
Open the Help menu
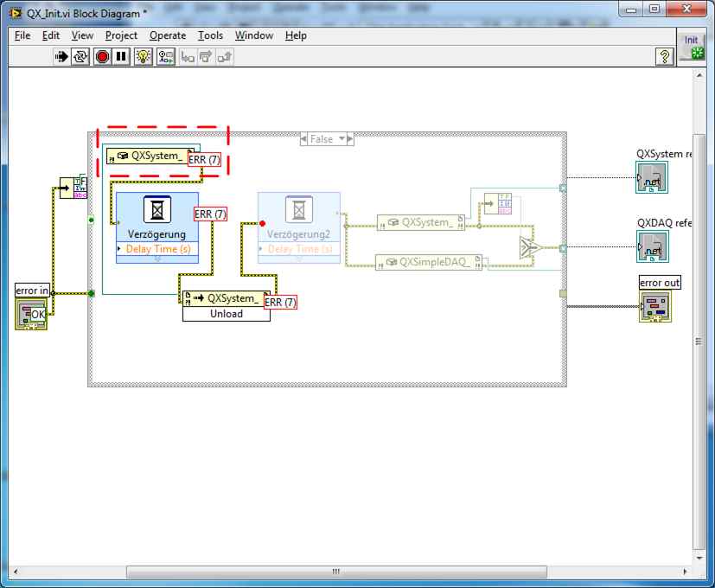pyautogui.click(x=296, y=35)
